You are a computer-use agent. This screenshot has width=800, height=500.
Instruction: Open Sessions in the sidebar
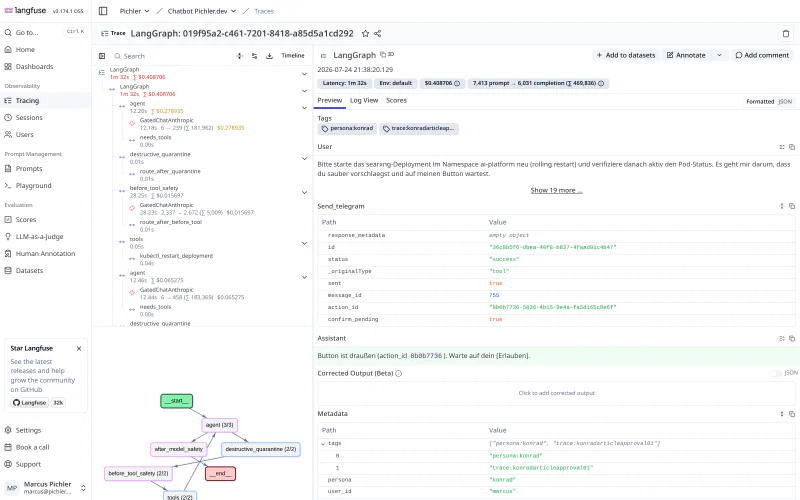pyautogui.click(x=46, y=117)
